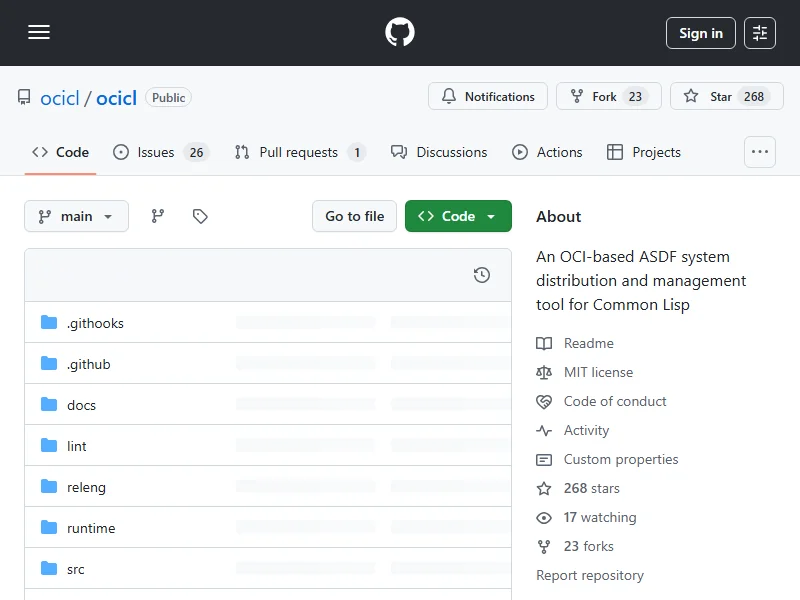Viewport: 800px width, 600px height.
Task: Switch to the Pull requests tab
Action: tap(299, 152)
